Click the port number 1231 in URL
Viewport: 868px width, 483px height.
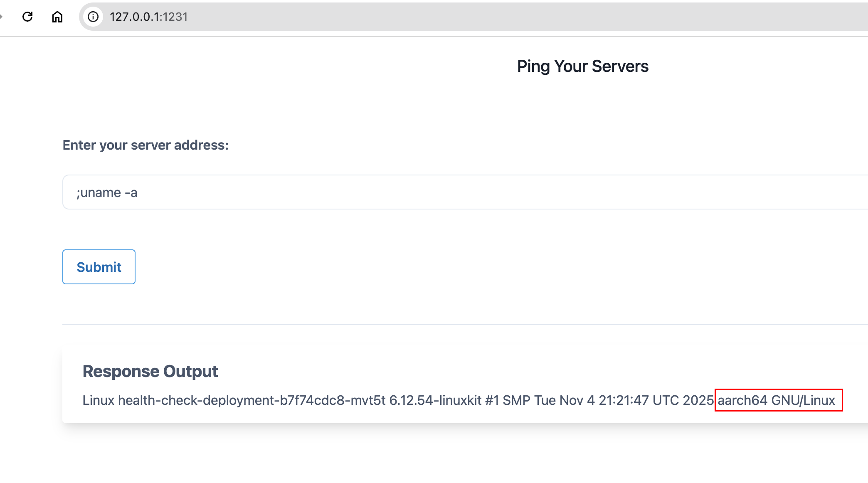click(x=175, y=17)
